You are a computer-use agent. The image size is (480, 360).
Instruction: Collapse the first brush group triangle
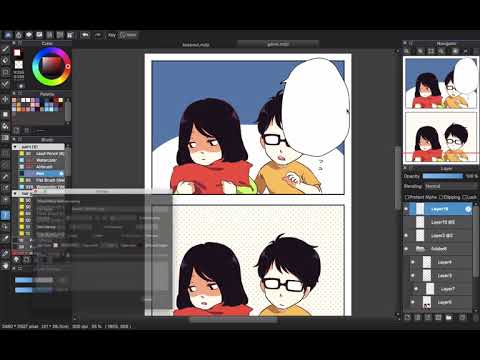tap(15, 147)
